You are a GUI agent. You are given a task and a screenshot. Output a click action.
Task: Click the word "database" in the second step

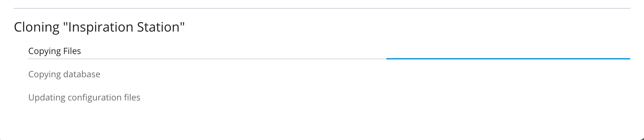(82, 74)
